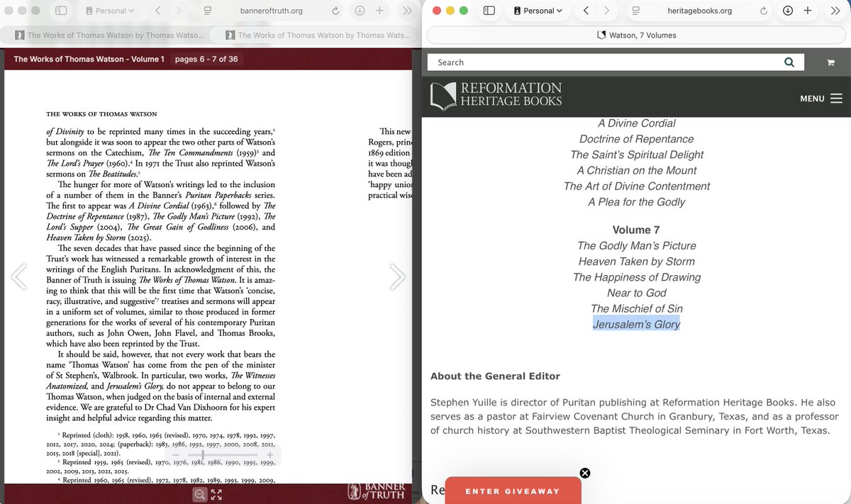The height and width of the screenshot is (504, 851).
Task: Open Personal profile dropdown in heritagebooks window
Action: [538, 11]
